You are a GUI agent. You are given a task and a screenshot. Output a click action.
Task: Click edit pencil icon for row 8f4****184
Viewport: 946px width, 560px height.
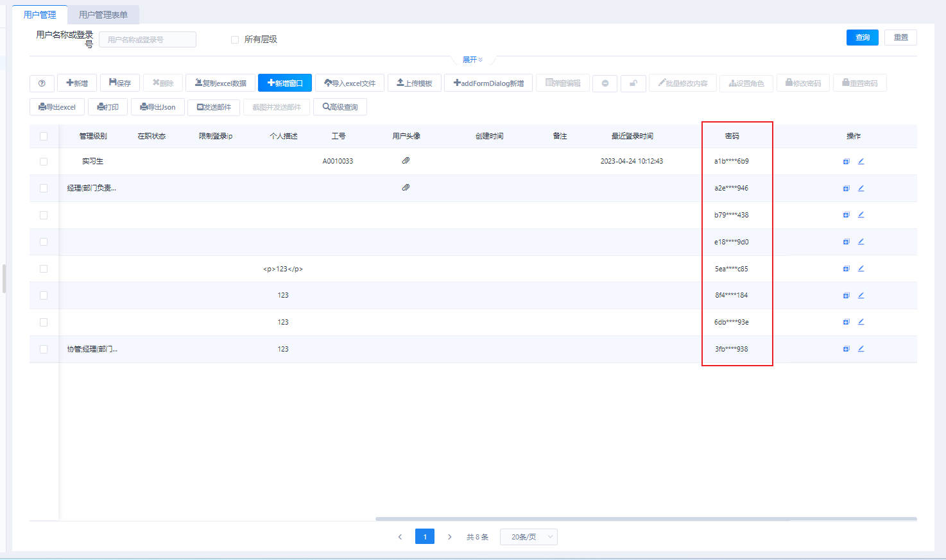[x=861, y=295]
